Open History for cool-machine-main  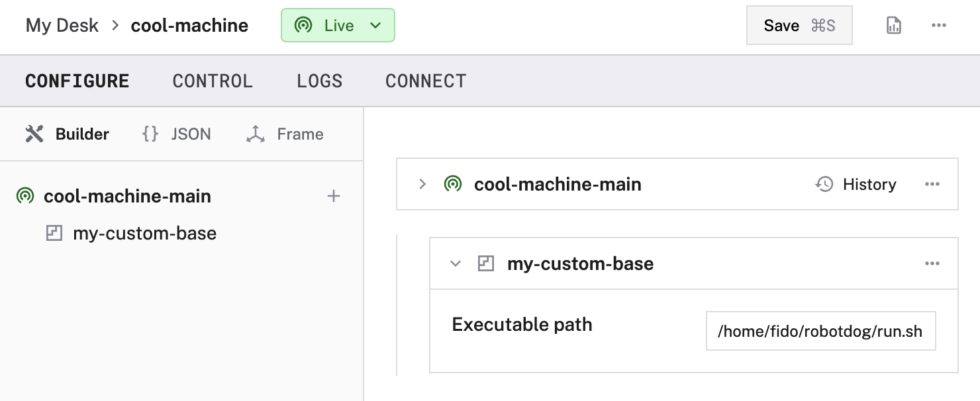point(856,184)
